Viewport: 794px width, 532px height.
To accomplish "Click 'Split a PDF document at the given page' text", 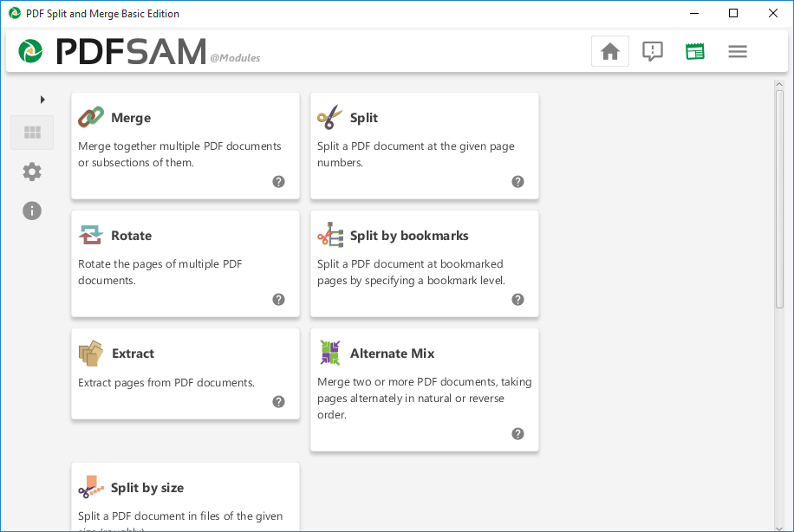I will [416, 146].
